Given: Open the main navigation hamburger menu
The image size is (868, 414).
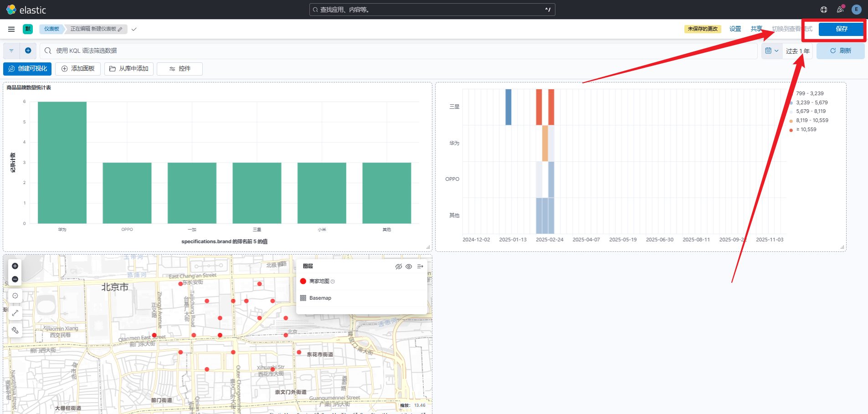Looking at the screenshot, I should (11, 29).
